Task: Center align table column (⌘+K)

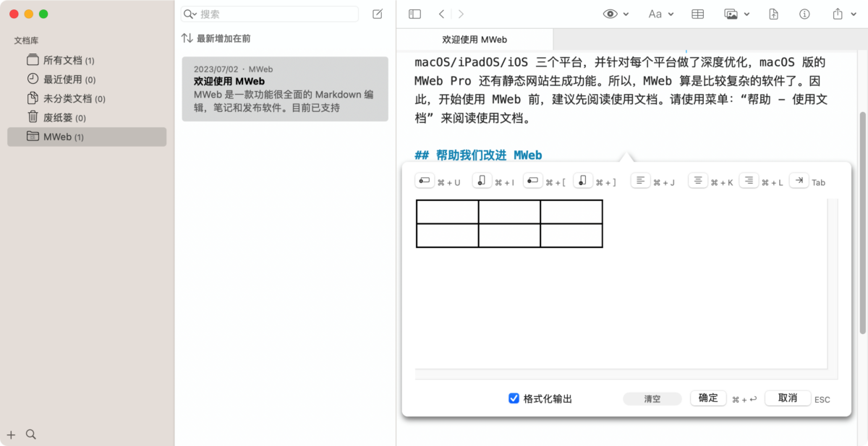Action: pyautogui.click(x=698, y=181)
